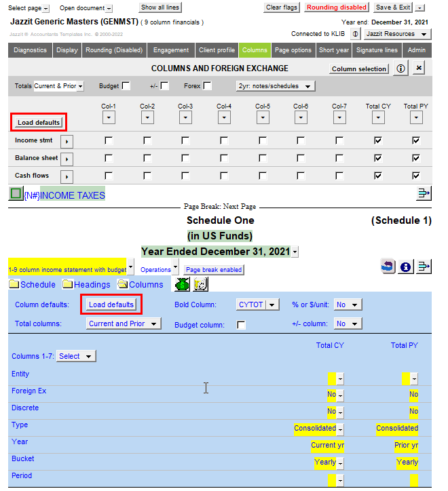The height and width of the screenshot is (491, 448).
Task: Click Load defaults in the Columns grid
Action: 39,123
